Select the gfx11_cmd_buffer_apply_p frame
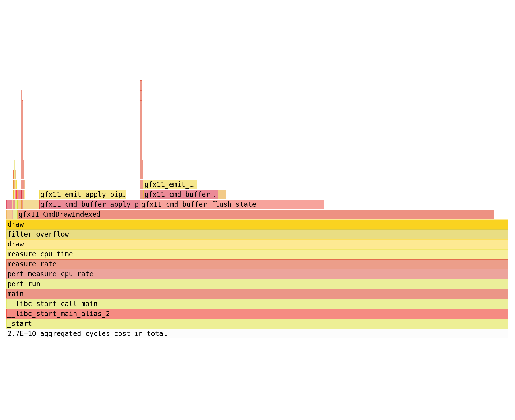 click(x=90, y=204)
